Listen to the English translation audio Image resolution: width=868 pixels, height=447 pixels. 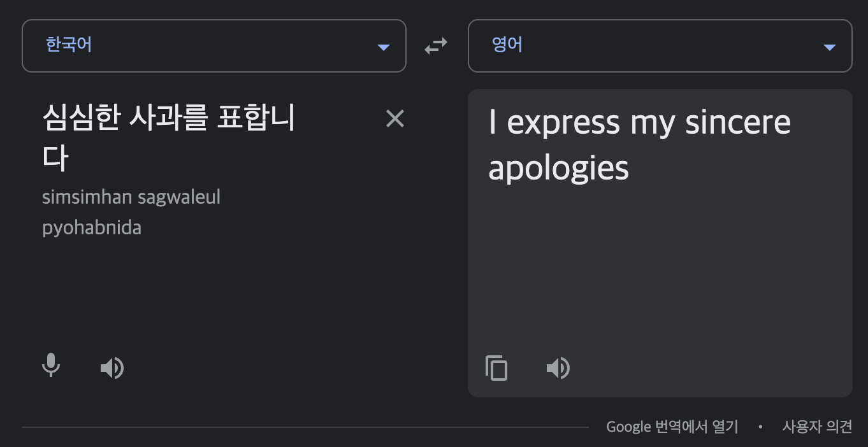(558, 367)
